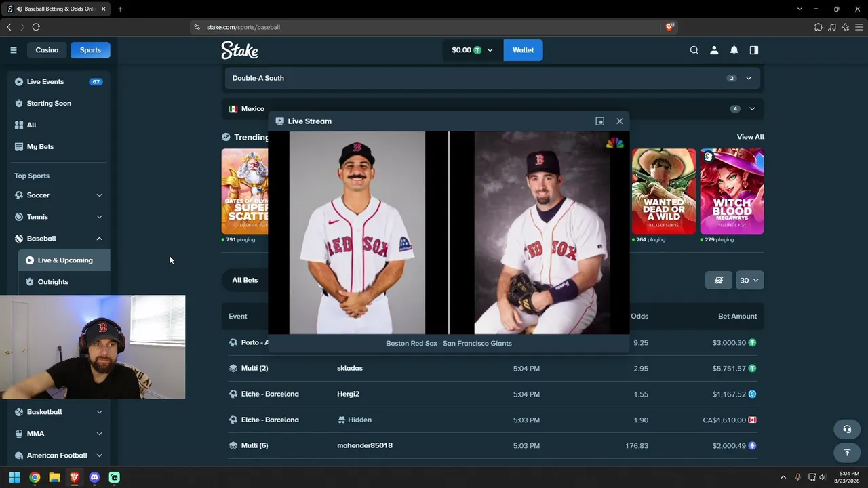Viewport: 868px width, 488px height.
Task: Open the Brave browser main menu
Action: click(x=859, y=27)
